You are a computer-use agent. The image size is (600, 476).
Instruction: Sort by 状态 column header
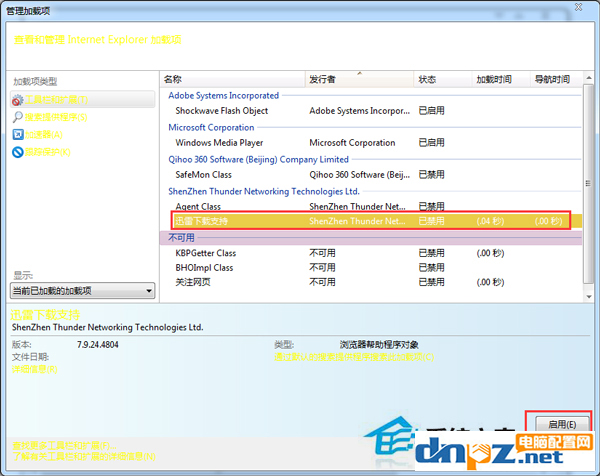(x=443, y=79)
